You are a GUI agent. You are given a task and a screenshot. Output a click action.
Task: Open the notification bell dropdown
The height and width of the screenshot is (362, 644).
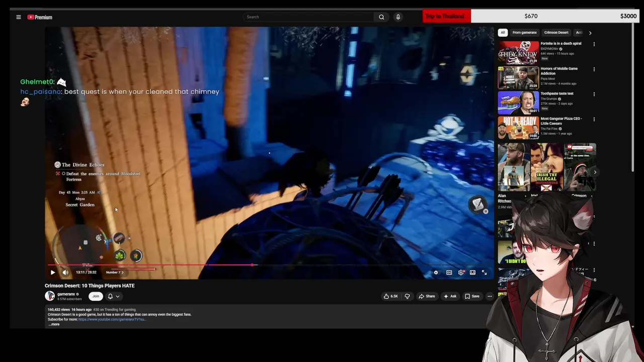[114, 296]
